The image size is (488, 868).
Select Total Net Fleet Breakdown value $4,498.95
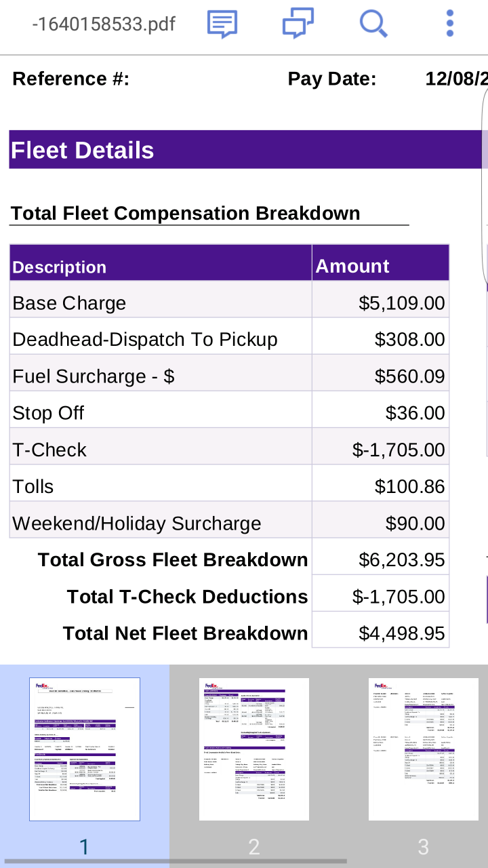pos(401,633)
